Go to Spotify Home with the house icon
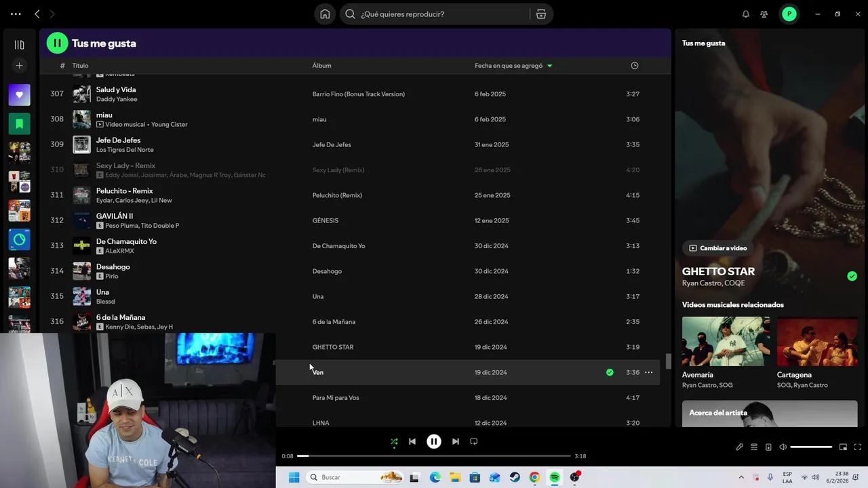 (325, 14)
